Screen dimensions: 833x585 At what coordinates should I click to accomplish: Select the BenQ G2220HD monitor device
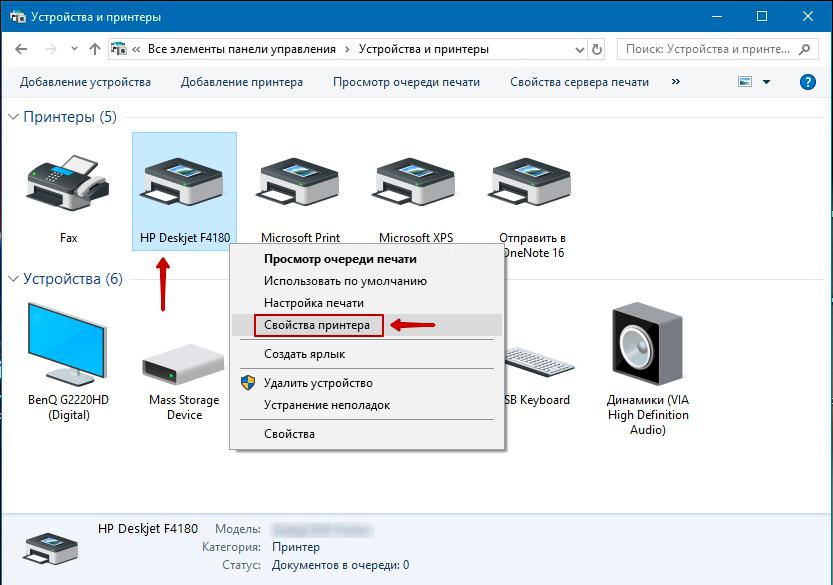(68, 344)
